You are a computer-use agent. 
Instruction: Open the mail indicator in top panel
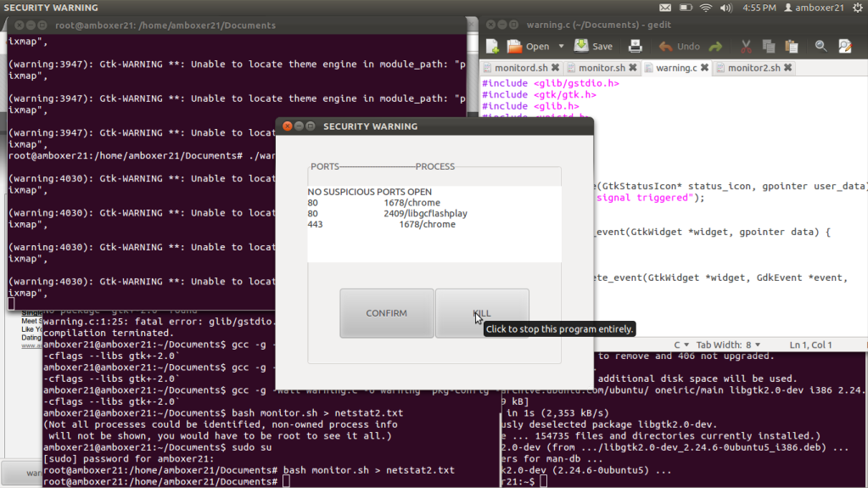coord(665,8)
